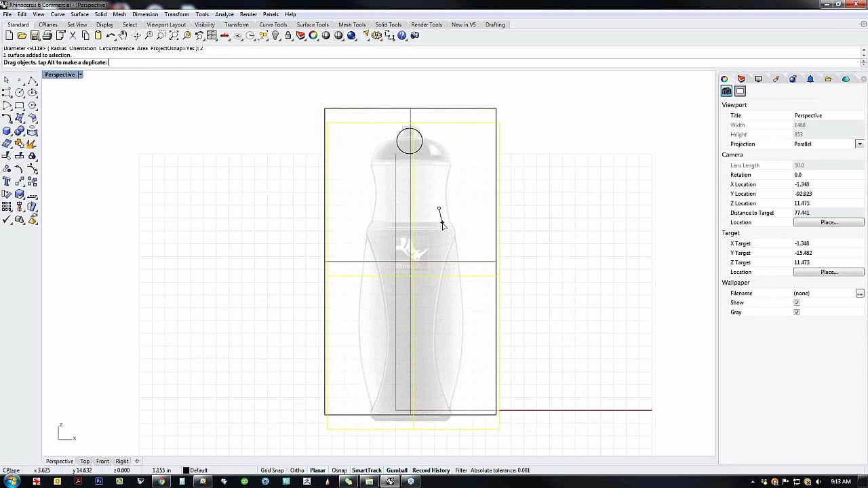The height and width of the screenshot is (488, 868).
Task: Click the Save floppy disk icon
Action: click(35, 35)
